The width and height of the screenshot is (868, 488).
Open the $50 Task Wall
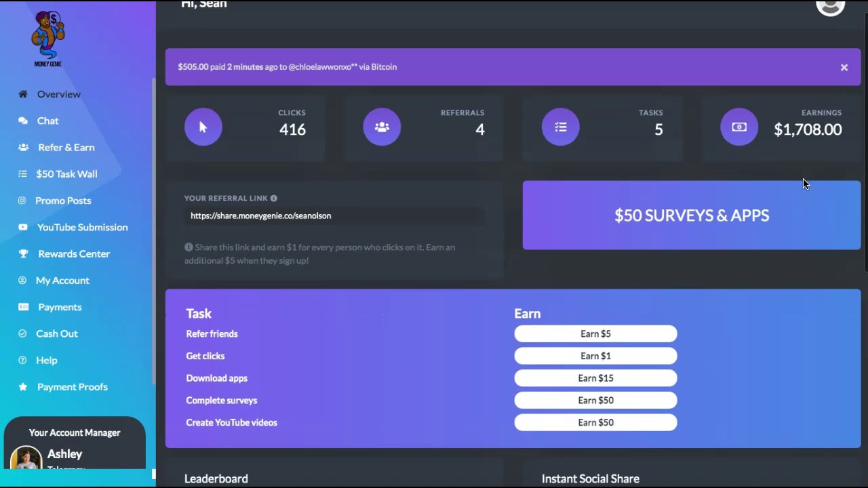[66, 174]
